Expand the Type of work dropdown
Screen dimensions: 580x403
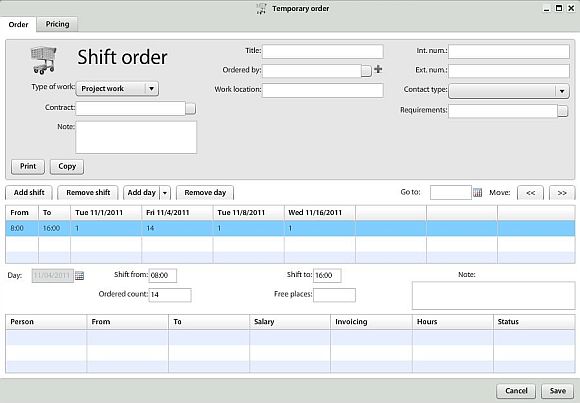[151, 88]
